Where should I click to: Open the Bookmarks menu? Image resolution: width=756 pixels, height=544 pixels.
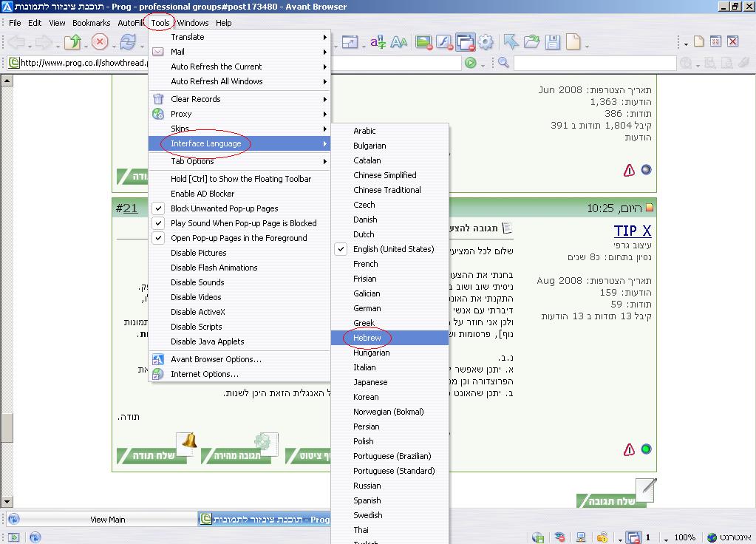91,23
